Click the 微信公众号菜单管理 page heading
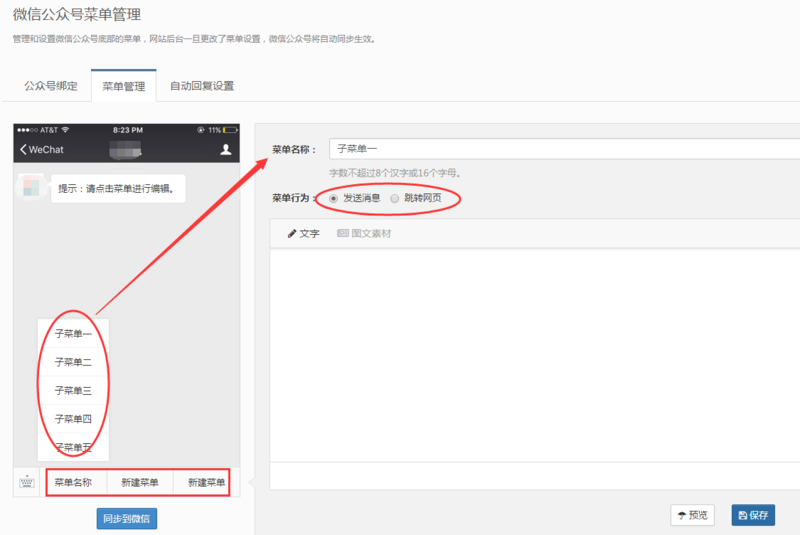 (77, 14)
